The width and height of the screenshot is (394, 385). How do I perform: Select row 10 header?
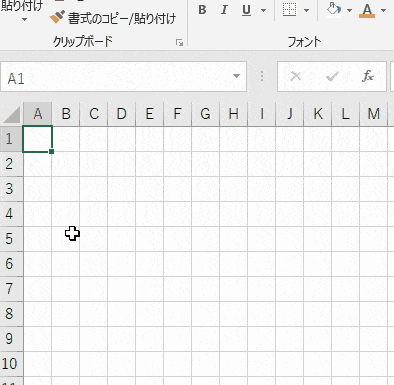[x=11, y=364]
